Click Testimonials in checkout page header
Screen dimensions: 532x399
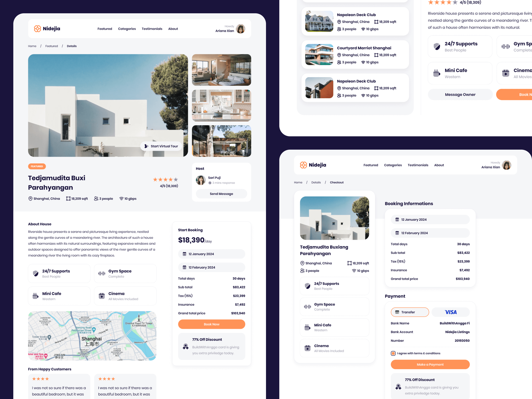[x=418, y=165]
